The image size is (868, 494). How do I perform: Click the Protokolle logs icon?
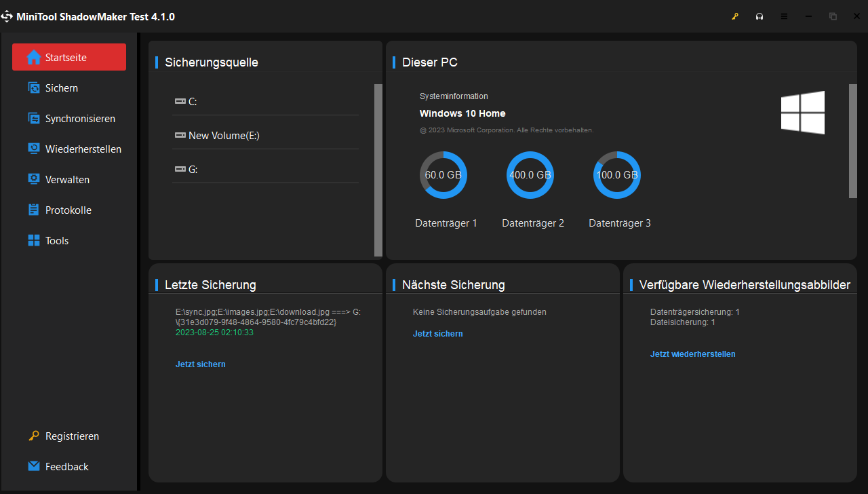click(x=34, y=210)
